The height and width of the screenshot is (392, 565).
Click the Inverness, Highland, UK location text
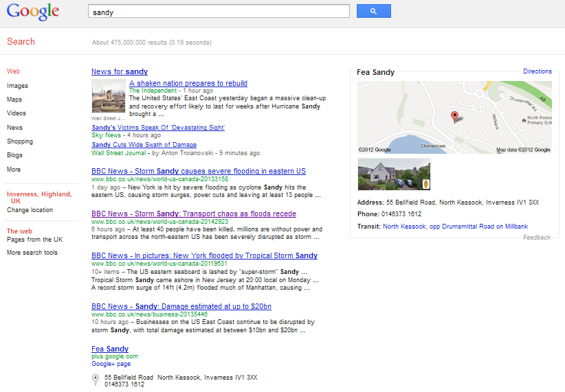39,197
